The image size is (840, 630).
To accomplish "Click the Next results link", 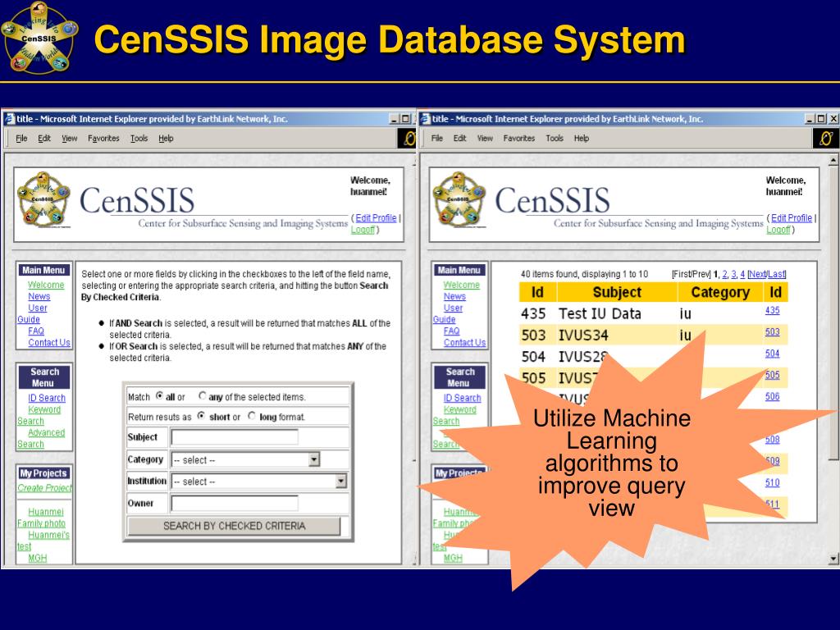I will pyautogui.click(x=757, y=274).
